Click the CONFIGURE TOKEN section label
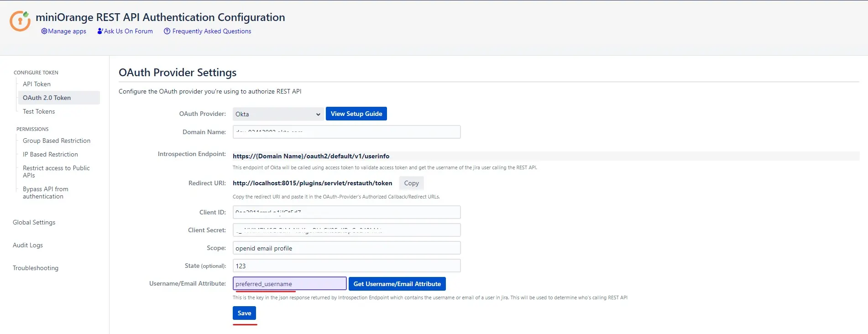The image size is (868, 334). tap(36, 73)
